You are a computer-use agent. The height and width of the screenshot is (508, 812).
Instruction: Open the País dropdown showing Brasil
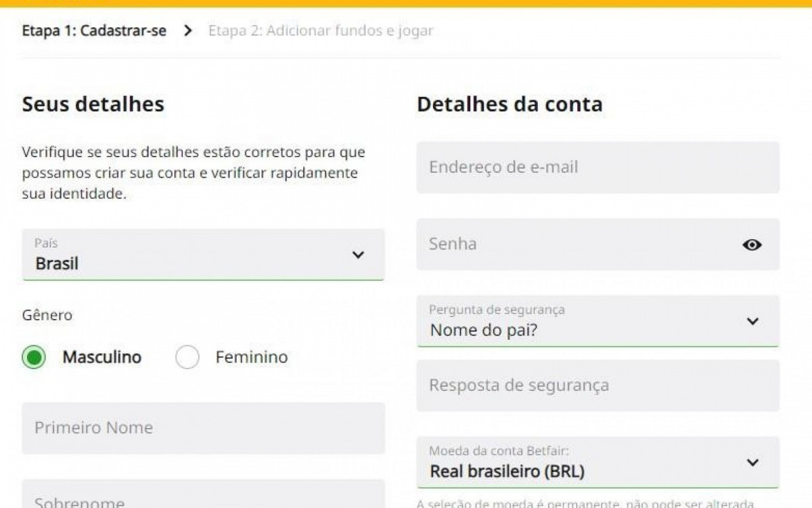pyautogui.click(x=203, y=255)
